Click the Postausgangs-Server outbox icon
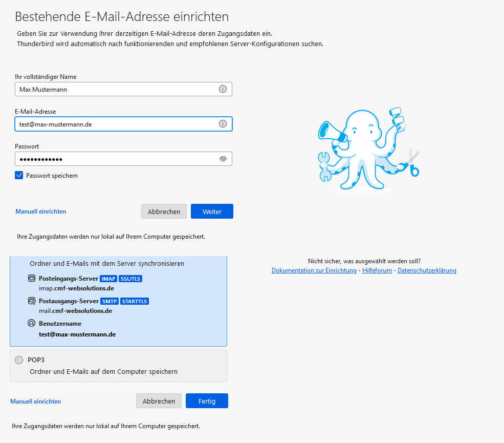This screenshot has width=504, height=443. point(32,301)
